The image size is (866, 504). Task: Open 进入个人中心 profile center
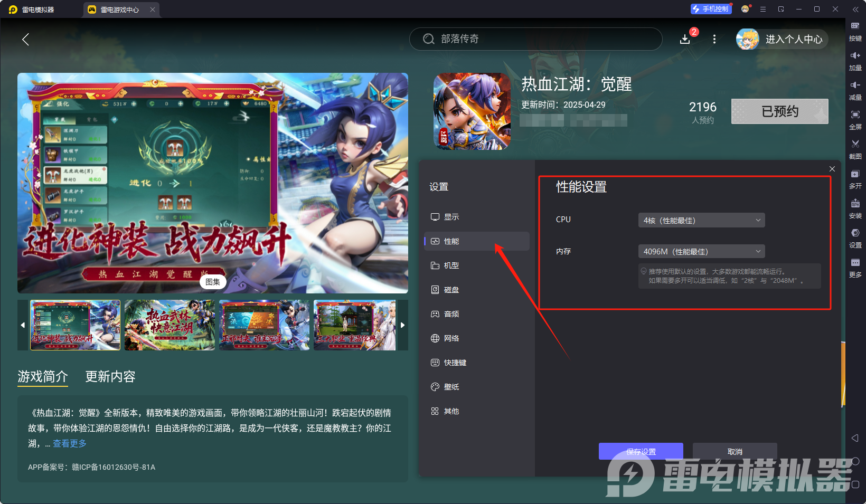782,39
